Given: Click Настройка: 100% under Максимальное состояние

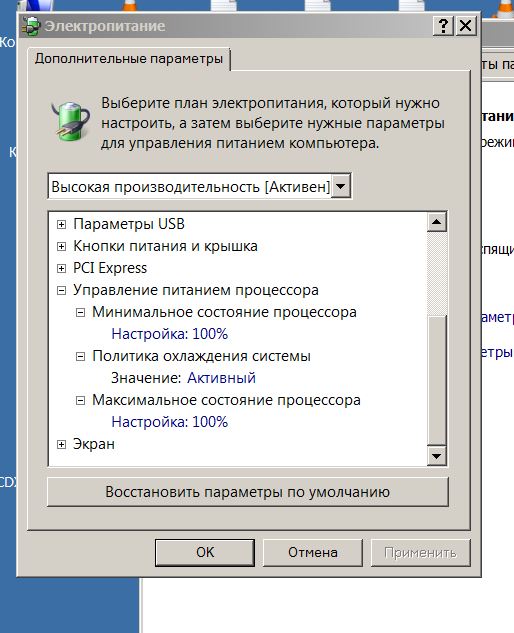Looking at the screenshot, I should pyautogui.click(x=170, y=422).
